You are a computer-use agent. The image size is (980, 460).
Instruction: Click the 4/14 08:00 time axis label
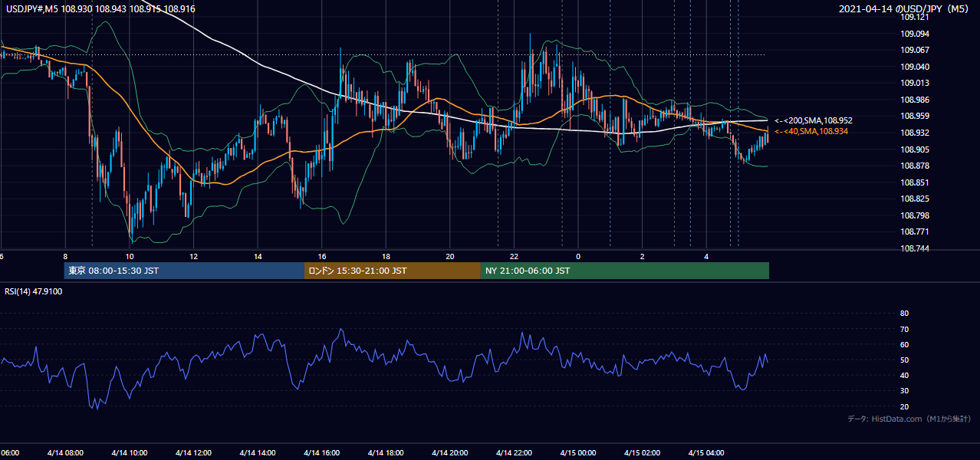(x=64, y=452)
